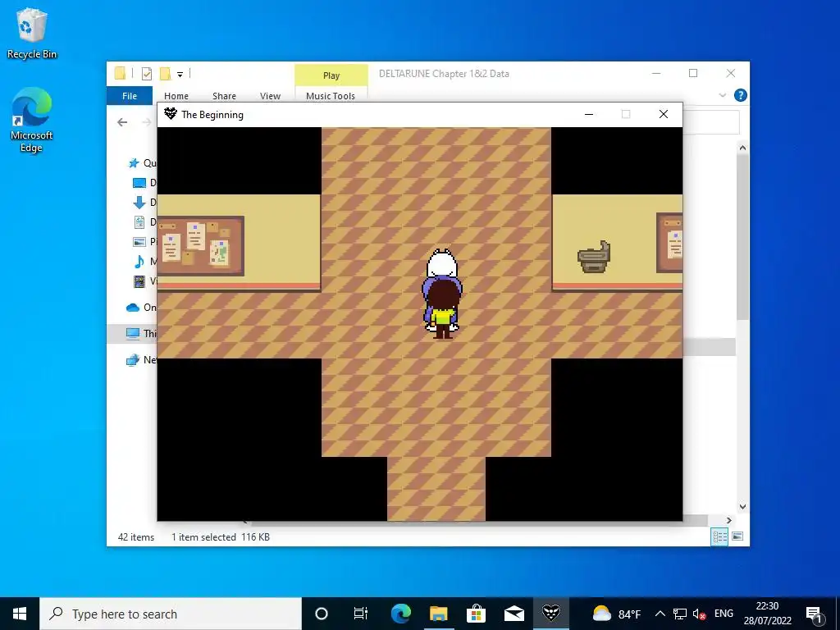Select the OneDrive cloud icon in navigation pane

(133, 308)
